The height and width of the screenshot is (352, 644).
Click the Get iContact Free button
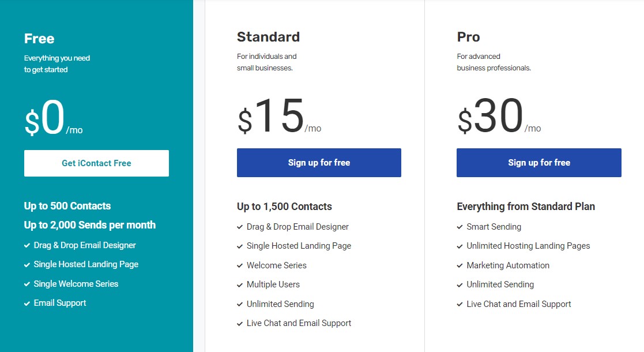pyautogui.click(x=96, y=163)
